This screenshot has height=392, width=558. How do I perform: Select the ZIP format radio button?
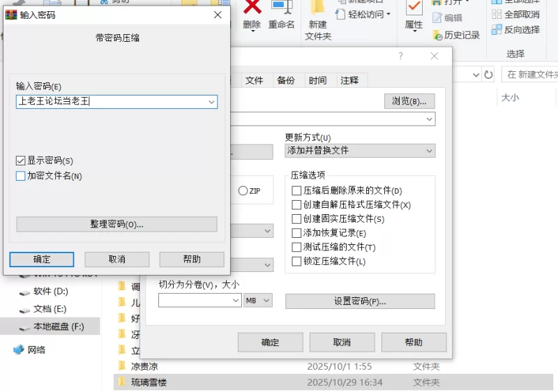(243, 190)
